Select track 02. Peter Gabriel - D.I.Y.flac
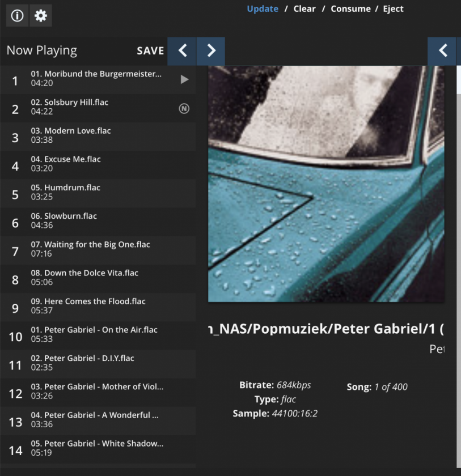461x476 pixels. (98, 364)
